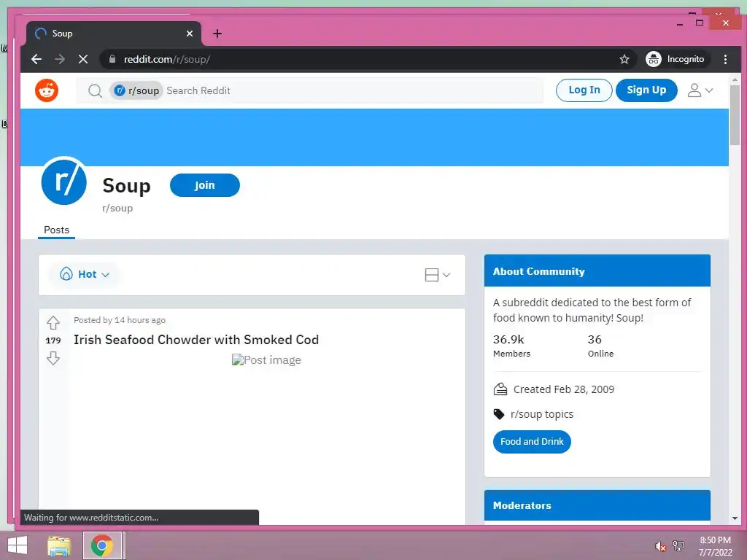Click the About Community header
Screen dimensions: 747x560
coord(597,271)
